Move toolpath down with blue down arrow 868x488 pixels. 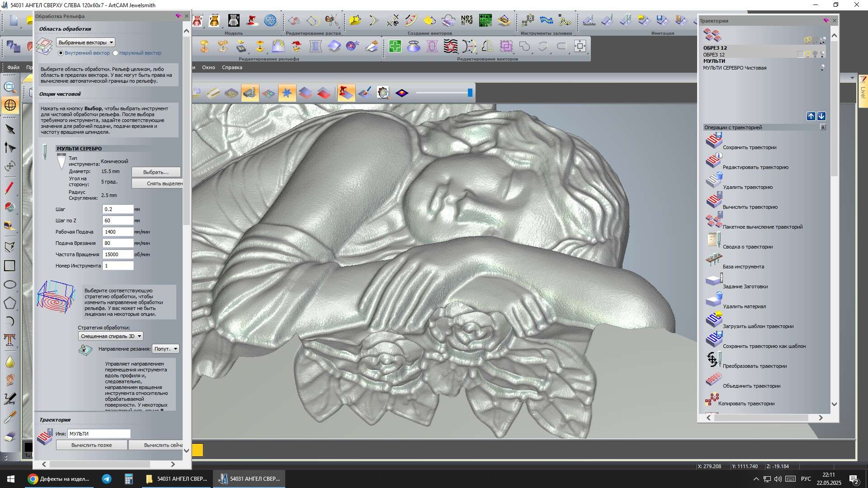[821, 116]
